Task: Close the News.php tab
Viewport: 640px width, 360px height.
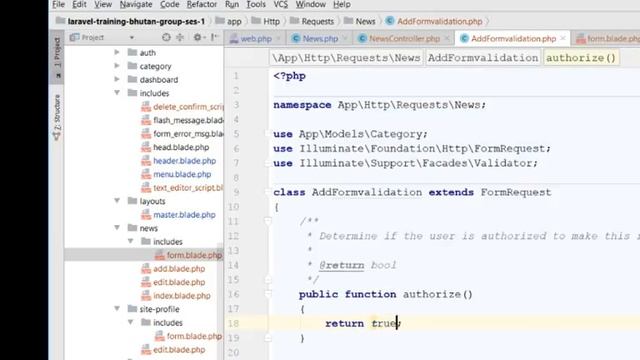Action: click(x=345, y=38)
